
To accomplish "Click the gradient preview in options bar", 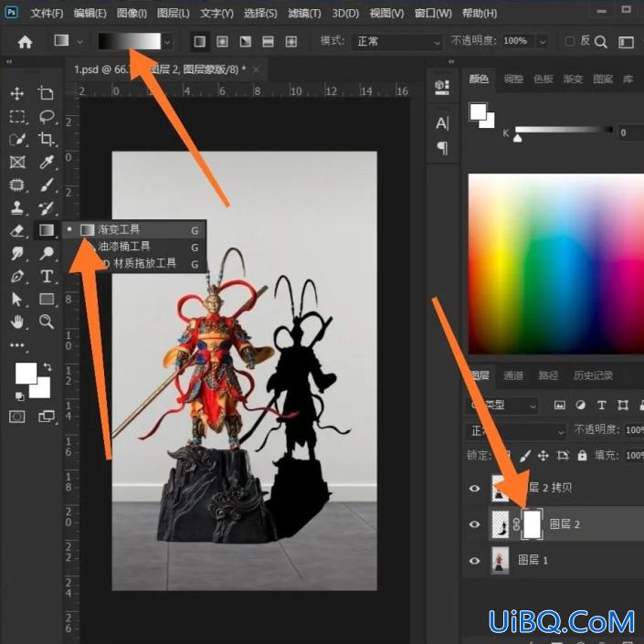I will tap(130, 41).
